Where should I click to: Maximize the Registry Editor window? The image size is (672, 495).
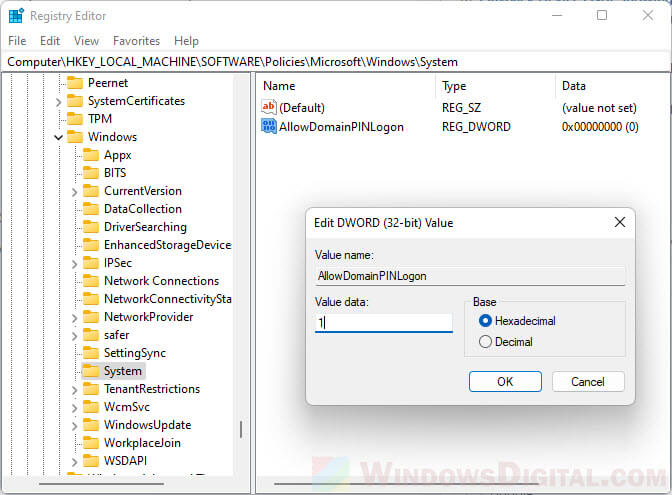602,15
